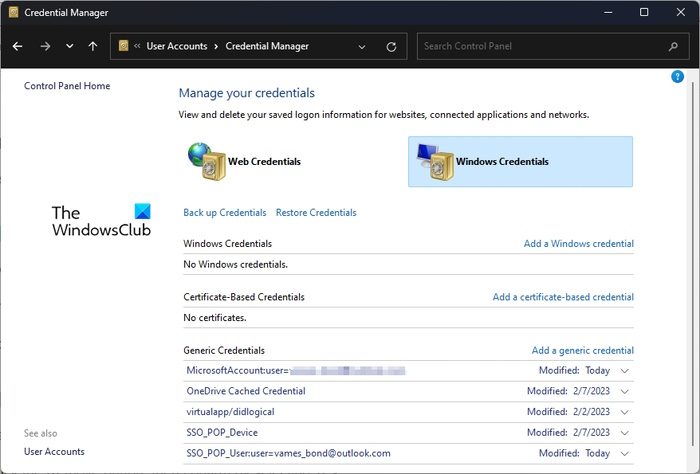This screenshot has height=474, width=700.
Task: Expand the virtualapp/didlogical credential
Action: tap(625, 412)
